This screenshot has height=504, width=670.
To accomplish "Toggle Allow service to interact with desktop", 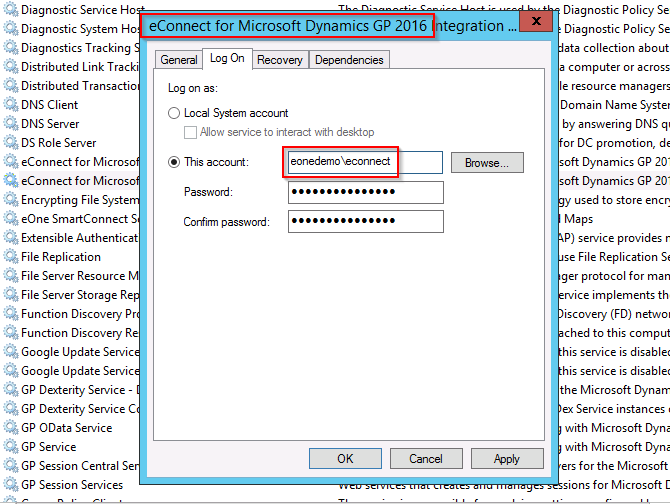I will coord(190,132).
